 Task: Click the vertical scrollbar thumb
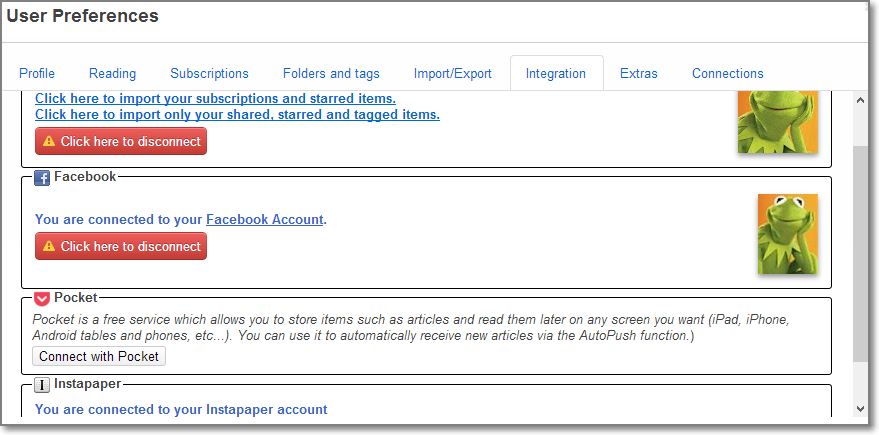(861, 253)
